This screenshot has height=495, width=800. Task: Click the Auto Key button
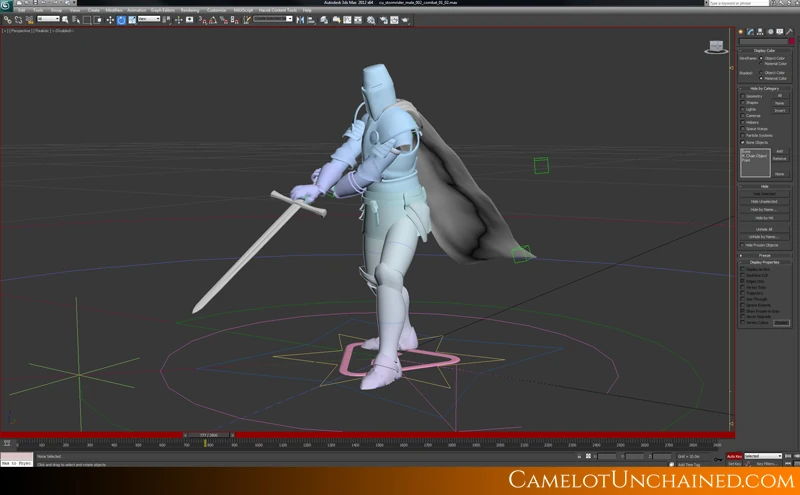tap(734, 456)
